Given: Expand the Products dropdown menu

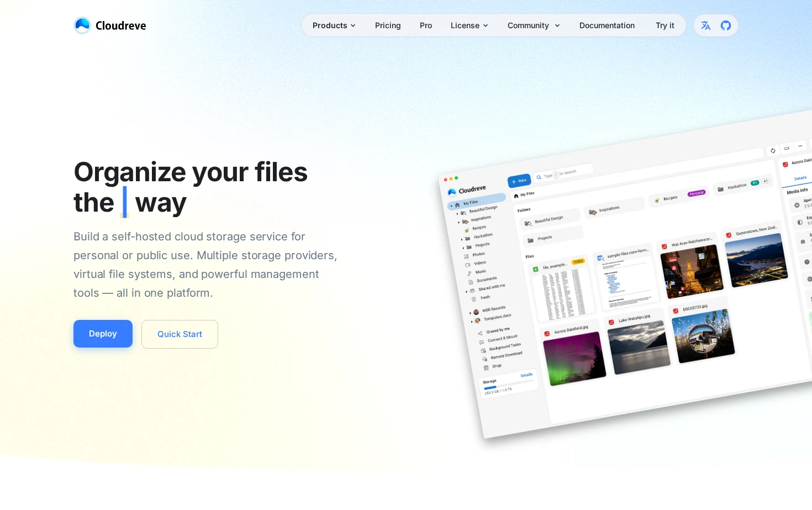Looking at the screenshot, I should [x=334, y=25].
